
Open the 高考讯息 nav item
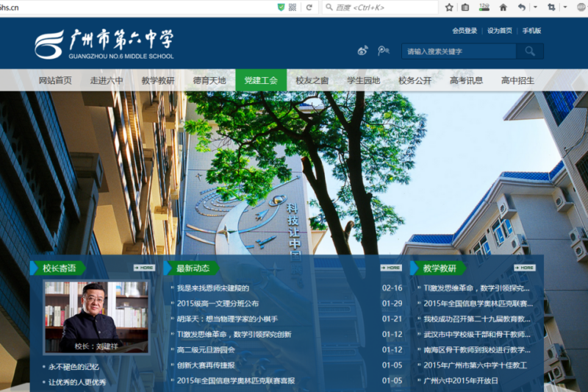tap(466, 80)
